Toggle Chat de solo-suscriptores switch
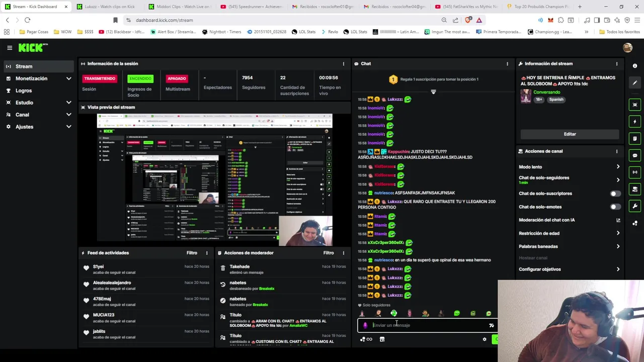Image resolution: width=644 pixels, height=362 pixels. point(615,194)
